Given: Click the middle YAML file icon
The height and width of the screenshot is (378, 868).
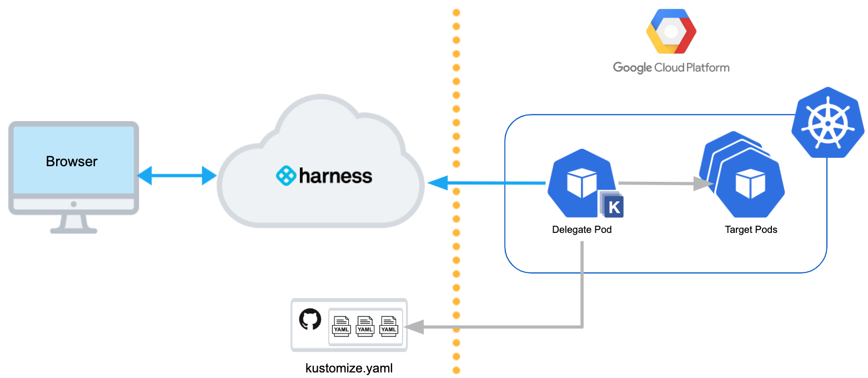Looking at the screenshot, I should [x=365, y=326].
